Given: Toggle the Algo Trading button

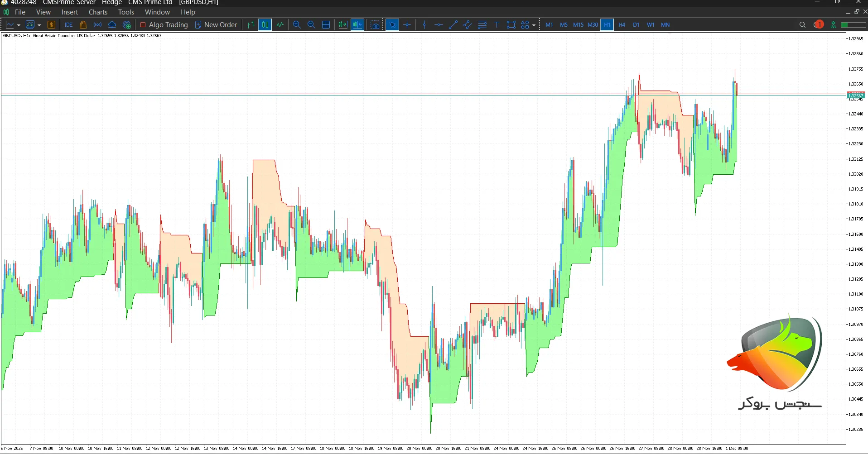Looking at the screenshot, I should point(164,25).
